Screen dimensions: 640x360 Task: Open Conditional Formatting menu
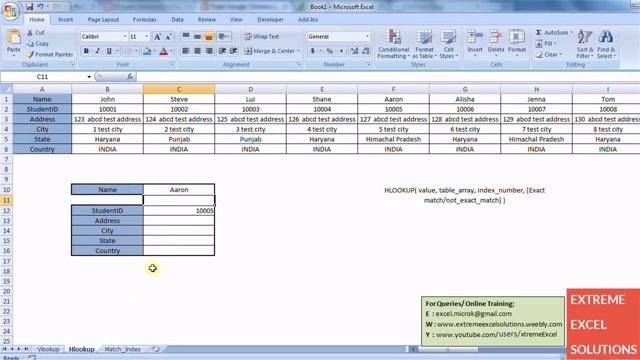[393, 44]
